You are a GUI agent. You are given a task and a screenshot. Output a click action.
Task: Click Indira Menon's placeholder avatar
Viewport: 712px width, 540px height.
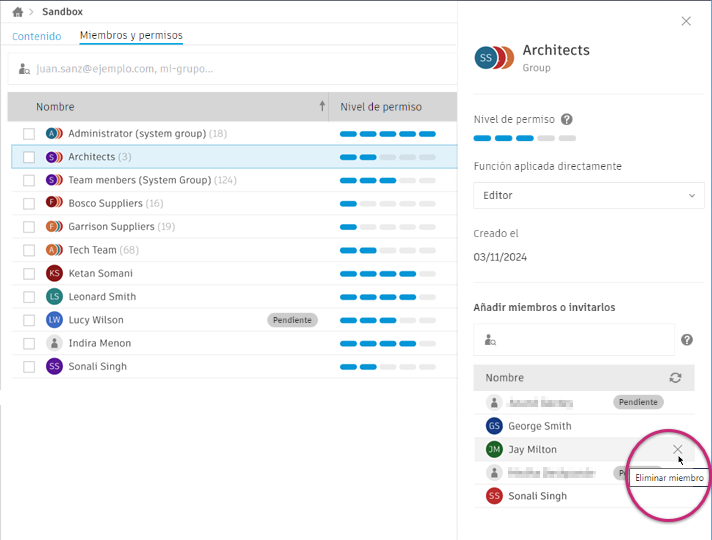(54, 343)
